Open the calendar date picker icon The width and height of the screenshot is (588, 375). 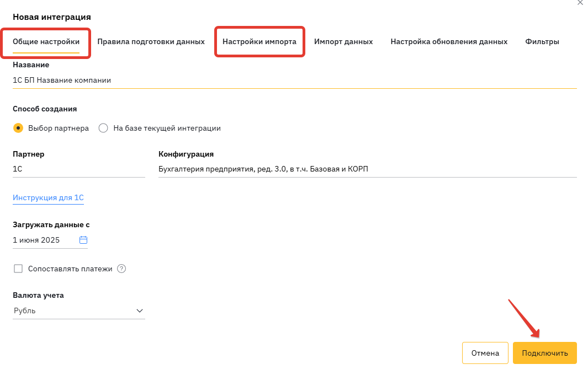83,240
